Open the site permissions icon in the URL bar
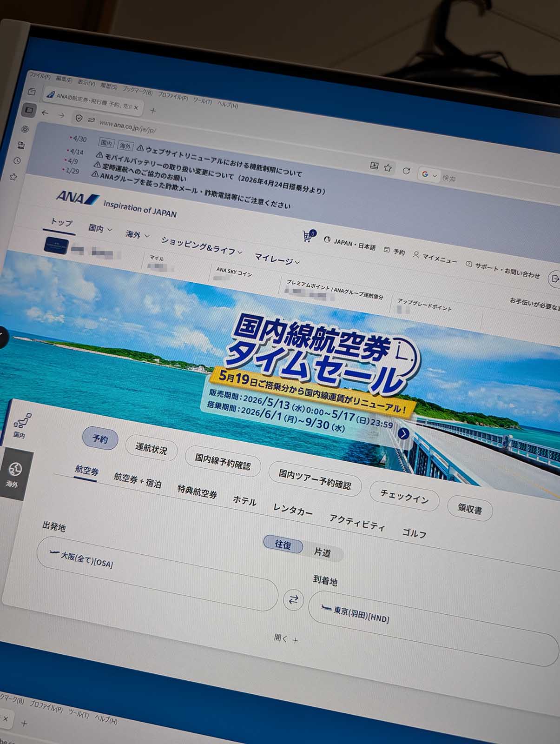The width and height of the screenshot is (560, 744). pyautogui.click(x=91, y=120)
